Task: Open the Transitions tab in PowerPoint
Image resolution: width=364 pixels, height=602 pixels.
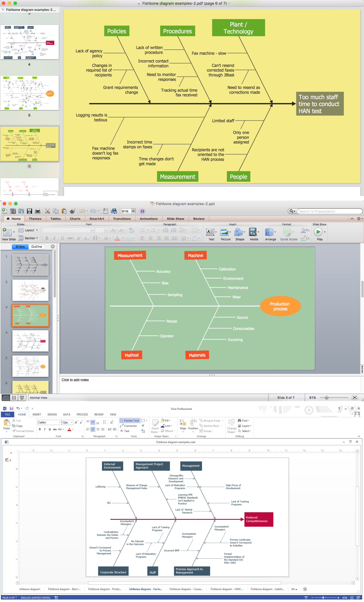Action: click(x=122, y=219)
